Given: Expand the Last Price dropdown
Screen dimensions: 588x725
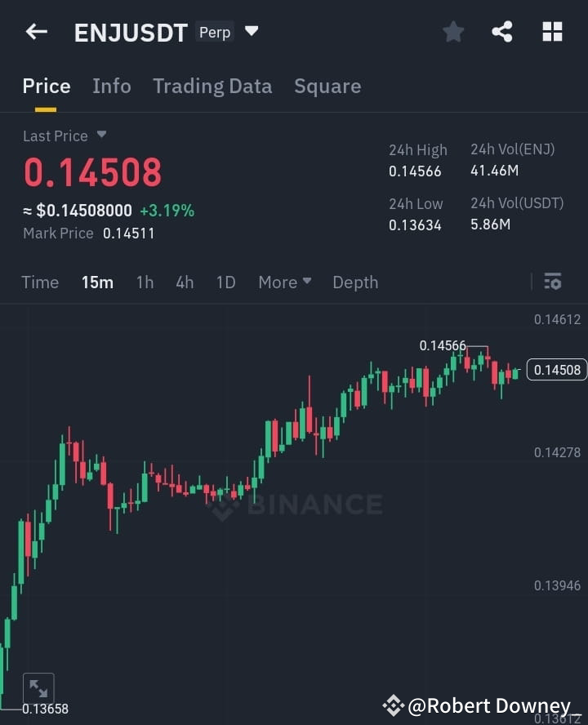Looking at the screenshot, I should point(100,136).
